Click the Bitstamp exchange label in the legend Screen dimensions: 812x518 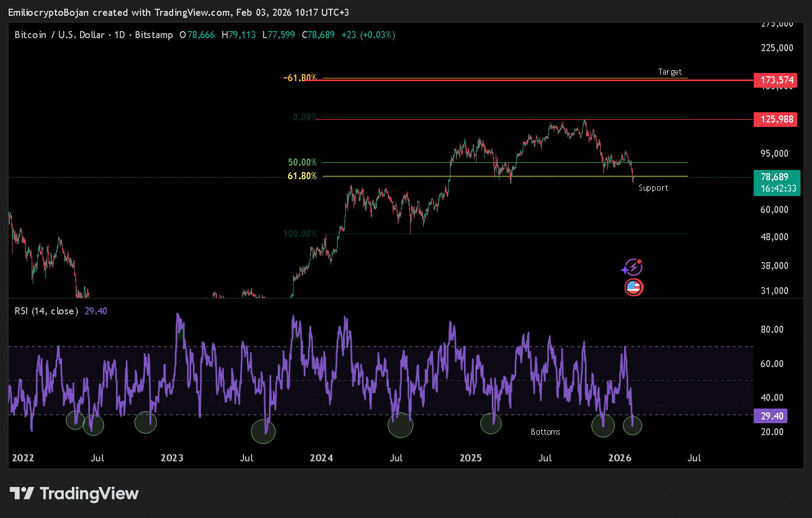coord(154,34)
